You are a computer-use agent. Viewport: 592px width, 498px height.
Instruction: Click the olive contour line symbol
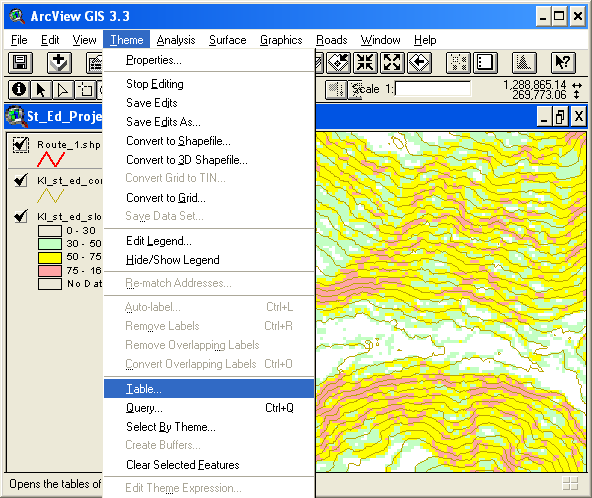point(51,195)
